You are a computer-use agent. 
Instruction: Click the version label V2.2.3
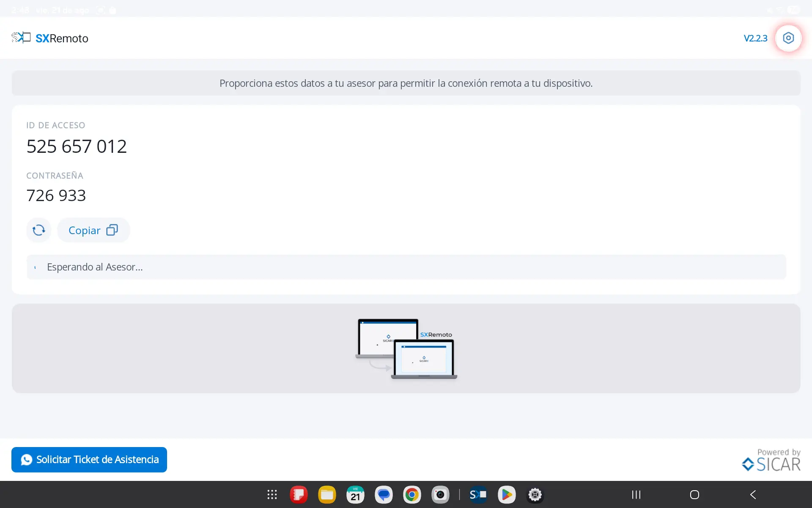[x=755, y=38]
